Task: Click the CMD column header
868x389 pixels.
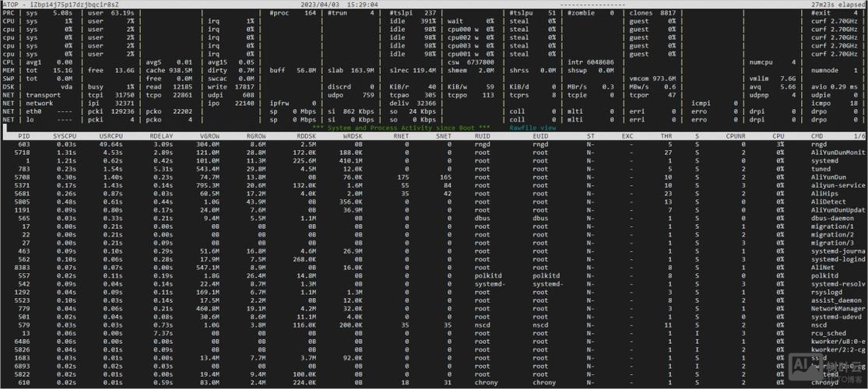Action: [x=817, y=136]
